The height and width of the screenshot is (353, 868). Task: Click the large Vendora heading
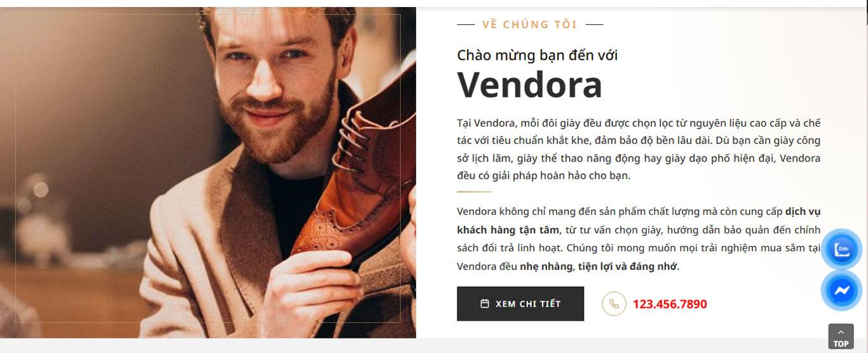[x=529, y=85]
